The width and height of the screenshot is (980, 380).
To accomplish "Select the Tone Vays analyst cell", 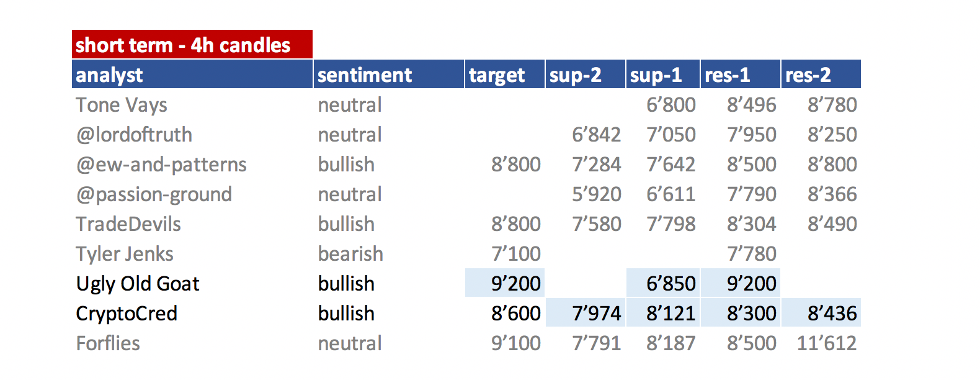I will pos(122,105).
